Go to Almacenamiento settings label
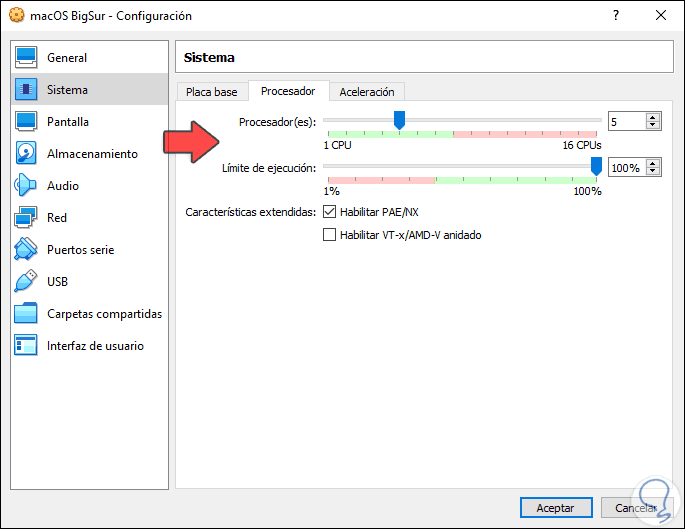685x529 pixels. pos(92,154)
